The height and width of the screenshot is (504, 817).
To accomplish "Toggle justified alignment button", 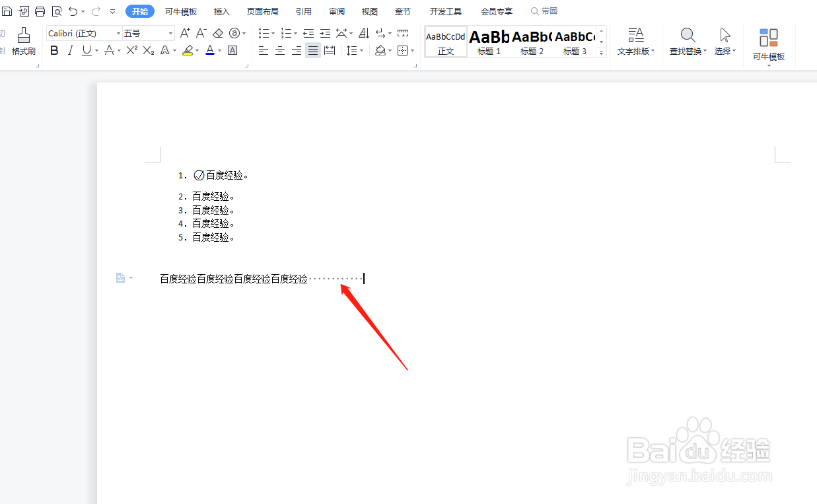I will (x=313, y=50).
